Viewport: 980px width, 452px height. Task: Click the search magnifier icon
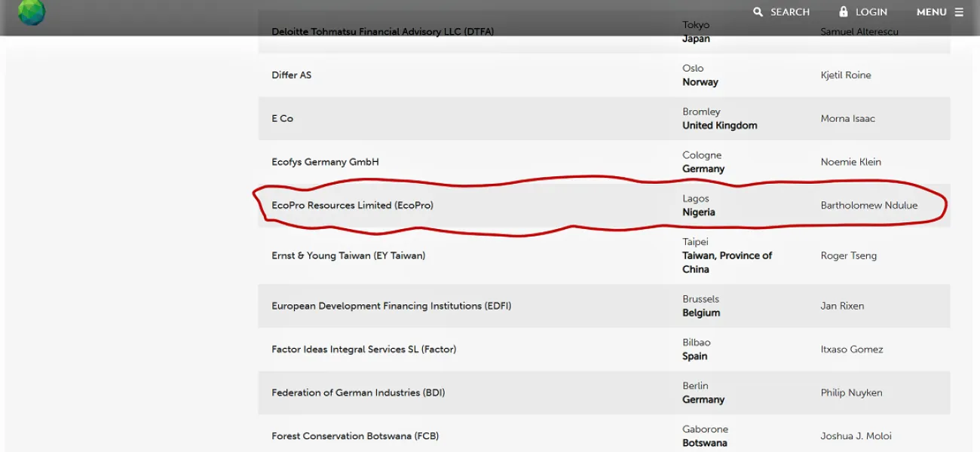click(x=758, y=11)
